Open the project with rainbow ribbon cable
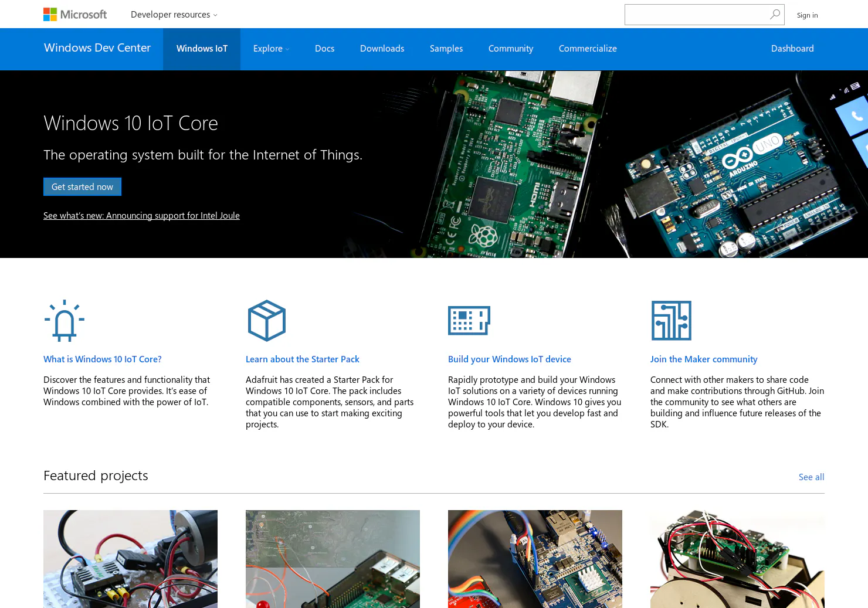Image resolution: width=868 pixels, height=608 pixels. (535, 559)
